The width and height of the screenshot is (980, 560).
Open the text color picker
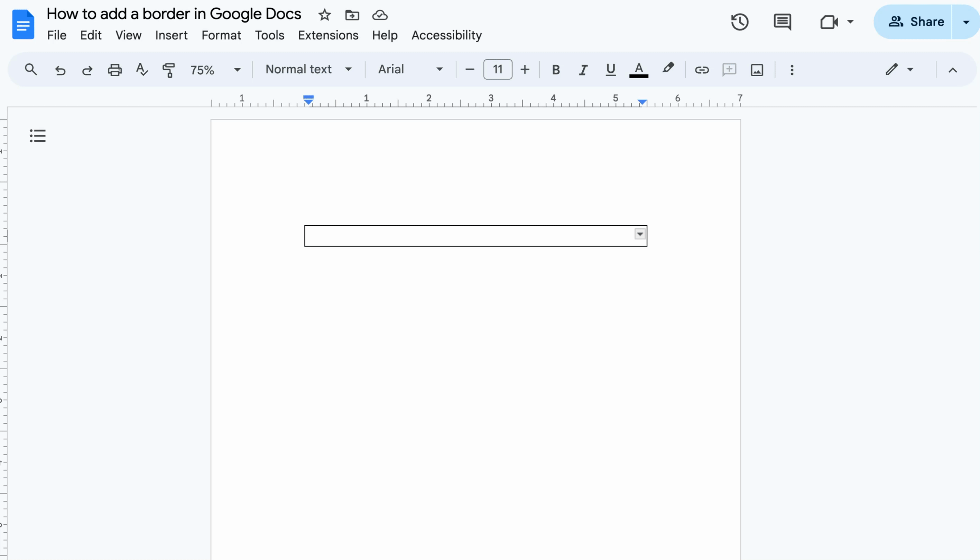(x=638, y=70)
